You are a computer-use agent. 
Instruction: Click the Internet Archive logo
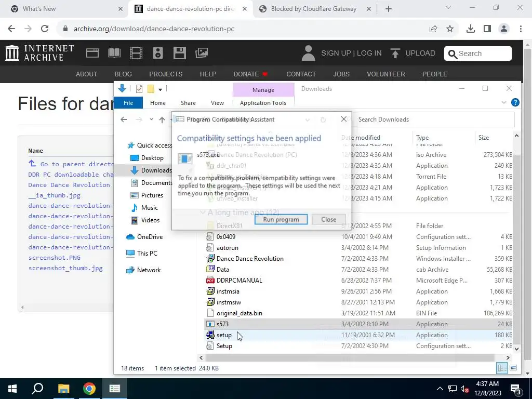[x=39, y=53]
